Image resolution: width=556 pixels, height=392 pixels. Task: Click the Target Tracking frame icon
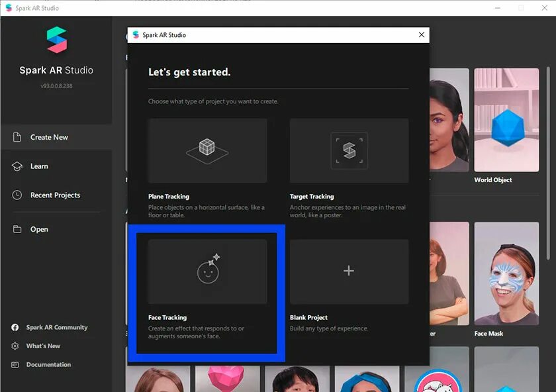pyautogui.click(x=349, y=151)
